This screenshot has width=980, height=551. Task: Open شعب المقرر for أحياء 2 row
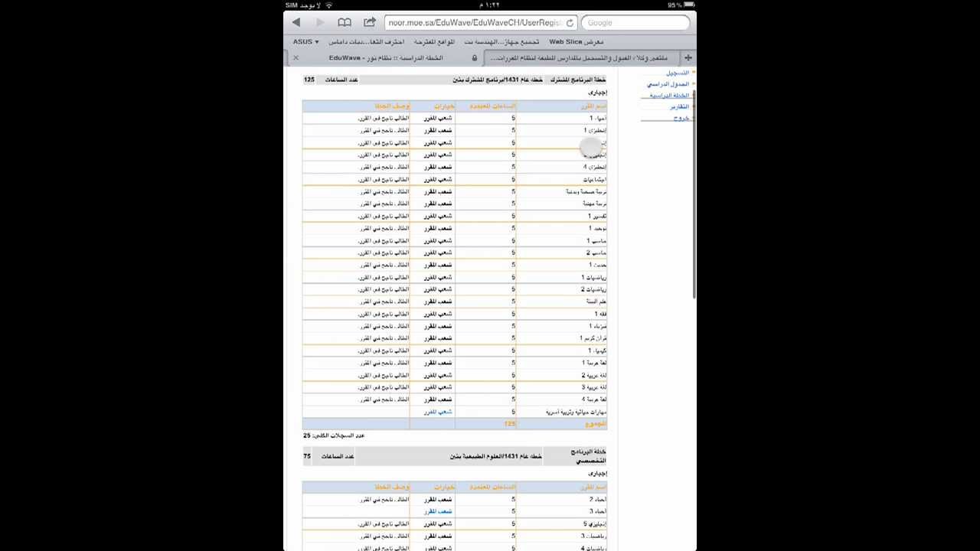[439, 499]
